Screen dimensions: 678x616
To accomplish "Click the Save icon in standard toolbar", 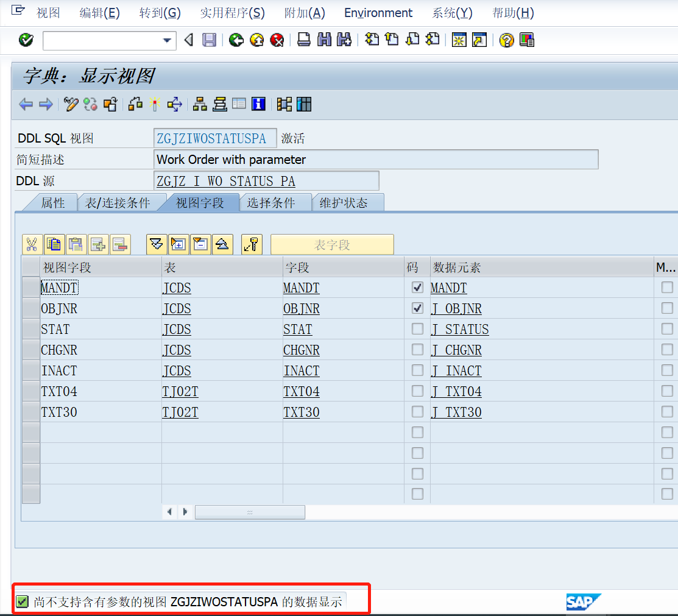I will tap(209, 40).
